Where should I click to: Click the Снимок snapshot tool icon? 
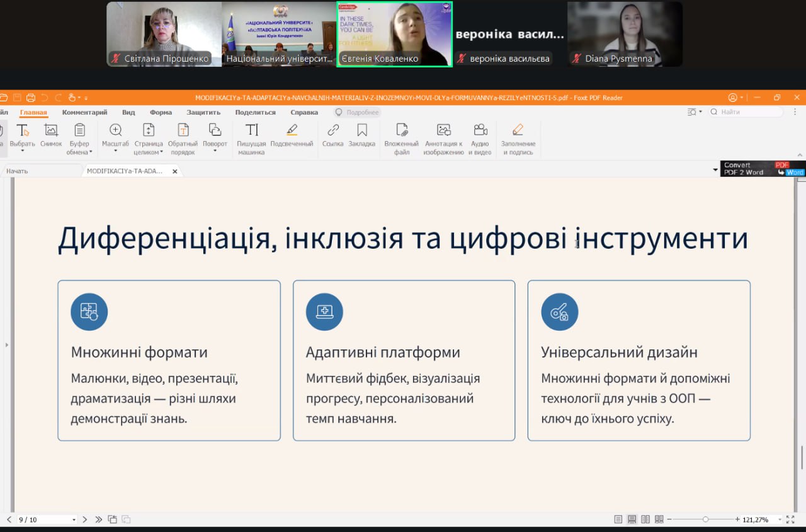click(51, 130)
